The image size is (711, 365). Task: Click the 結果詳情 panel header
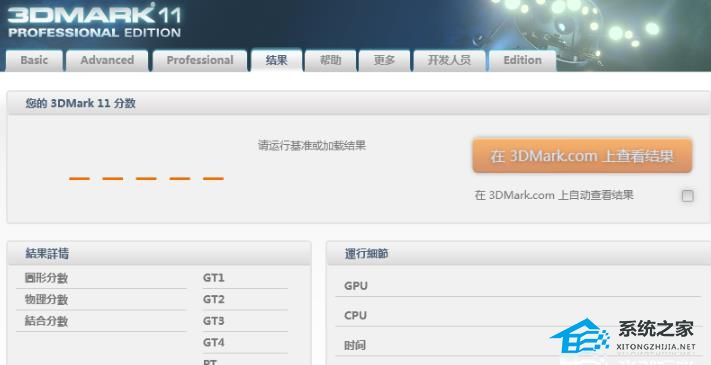click(x=159, y=253)
